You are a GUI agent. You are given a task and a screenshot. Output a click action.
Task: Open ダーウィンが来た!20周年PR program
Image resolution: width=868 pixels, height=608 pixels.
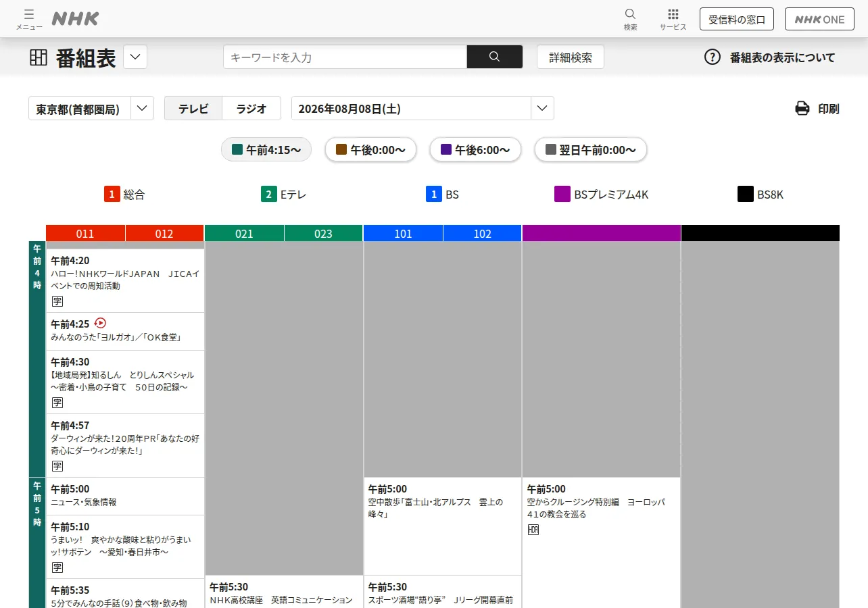(x=125, y=445)
